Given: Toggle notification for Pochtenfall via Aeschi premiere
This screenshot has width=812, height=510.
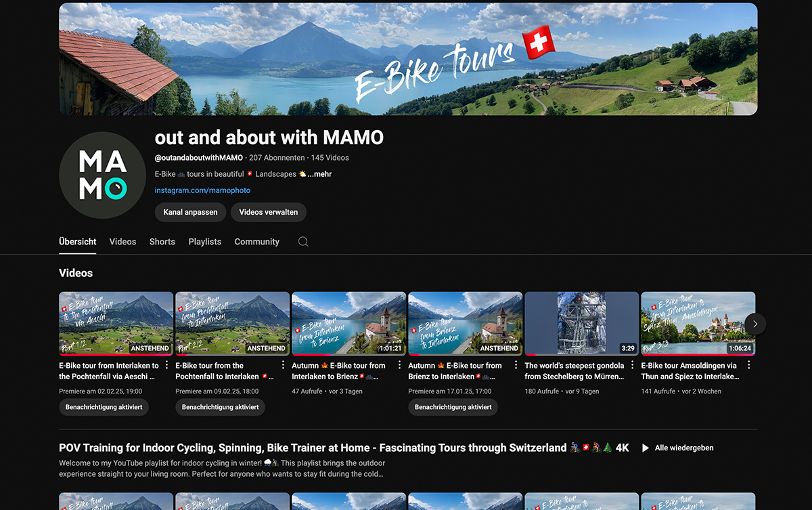Looking at the screenshot, I should 104,407.
